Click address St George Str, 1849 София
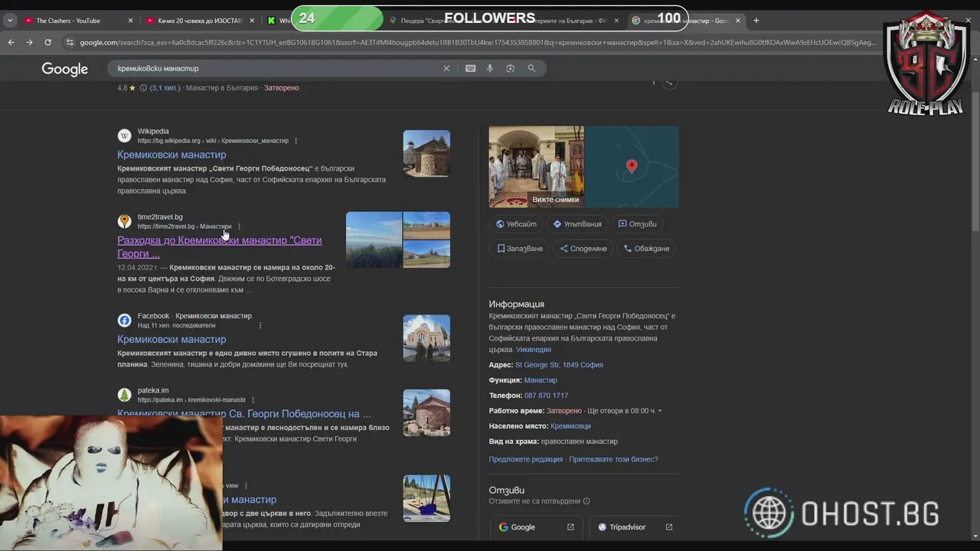Image resolution: width=980 pixels, height=551 pixels. coord(559,365)
